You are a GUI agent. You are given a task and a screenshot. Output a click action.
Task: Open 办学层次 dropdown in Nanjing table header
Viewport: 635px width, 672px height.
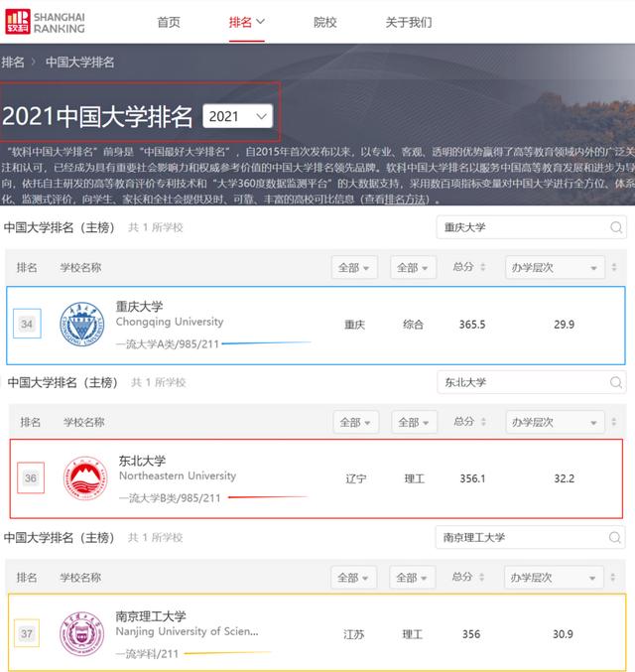pos(554,578)
